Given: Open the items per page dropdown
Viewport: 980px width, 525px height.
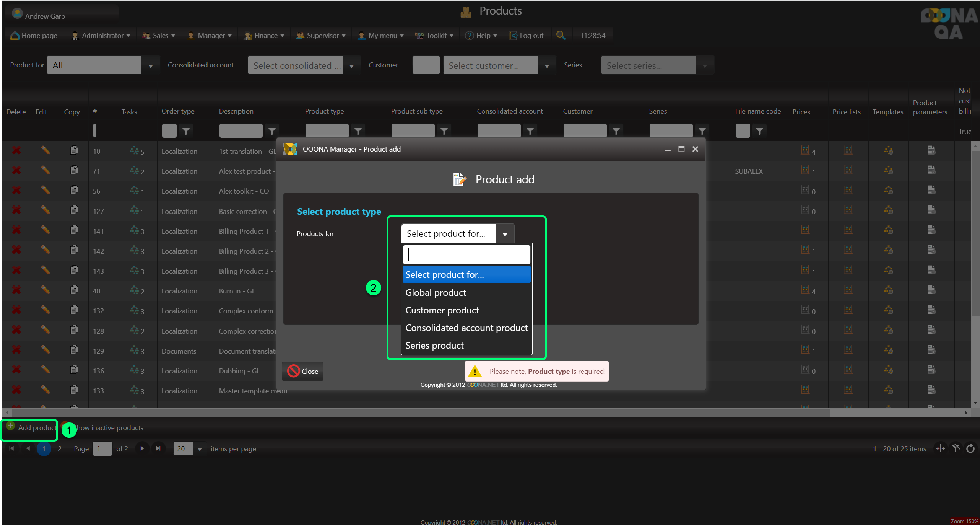Looking at the screenshot, I should pos(199,449).
